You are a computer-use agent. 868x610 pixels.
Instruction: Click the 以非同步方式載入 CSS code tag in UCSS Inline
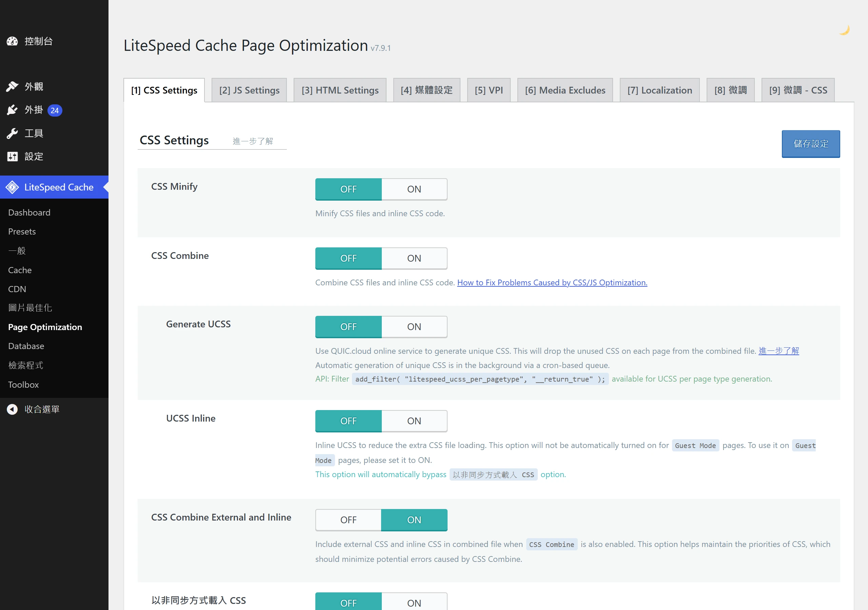493,475
